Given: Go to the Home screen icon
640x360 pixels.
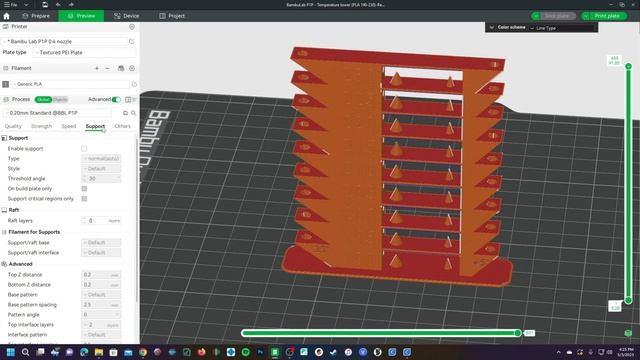Looking at the screenshot, I should pyautogui.click(x=6, y=16).
